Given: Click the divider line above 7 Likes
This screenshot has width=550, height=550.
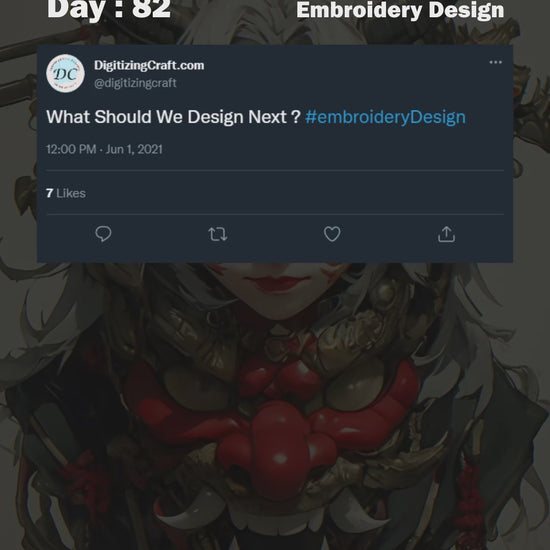Looking at the screenshot, I should (275, 171).
